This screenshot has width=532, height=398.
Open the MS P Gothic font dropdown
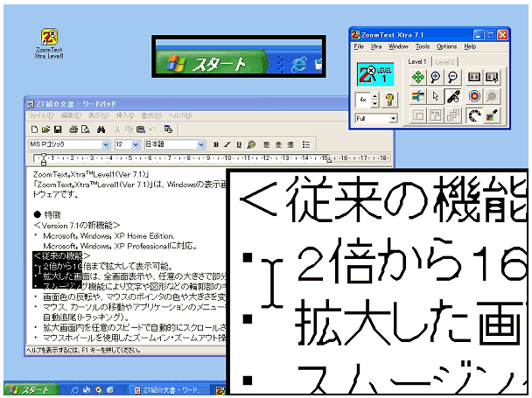pyautogui.click(x=106, y=145)
